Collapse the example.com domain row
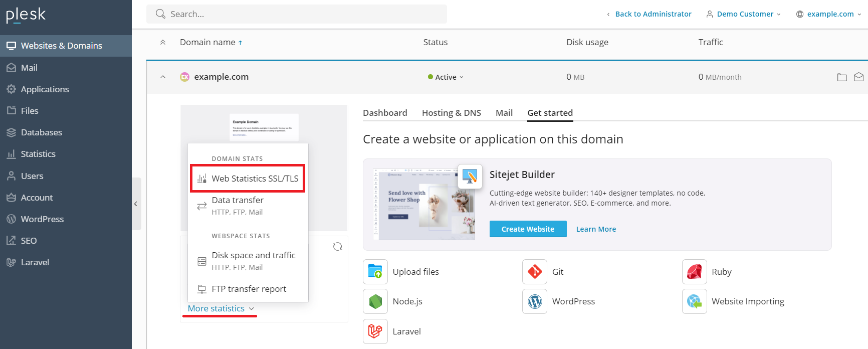 pyautogui.click(x=163, y=77)
